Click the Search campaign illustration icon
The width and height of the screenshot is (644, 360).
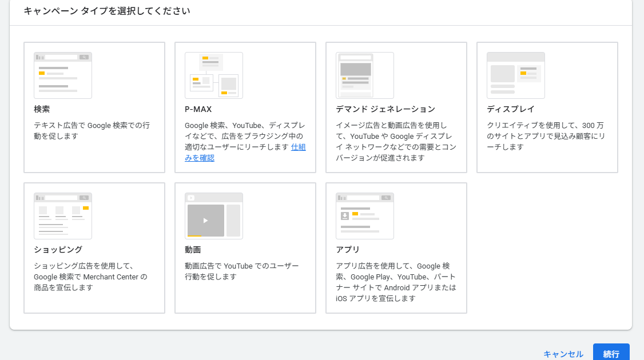tap(63, 75)
